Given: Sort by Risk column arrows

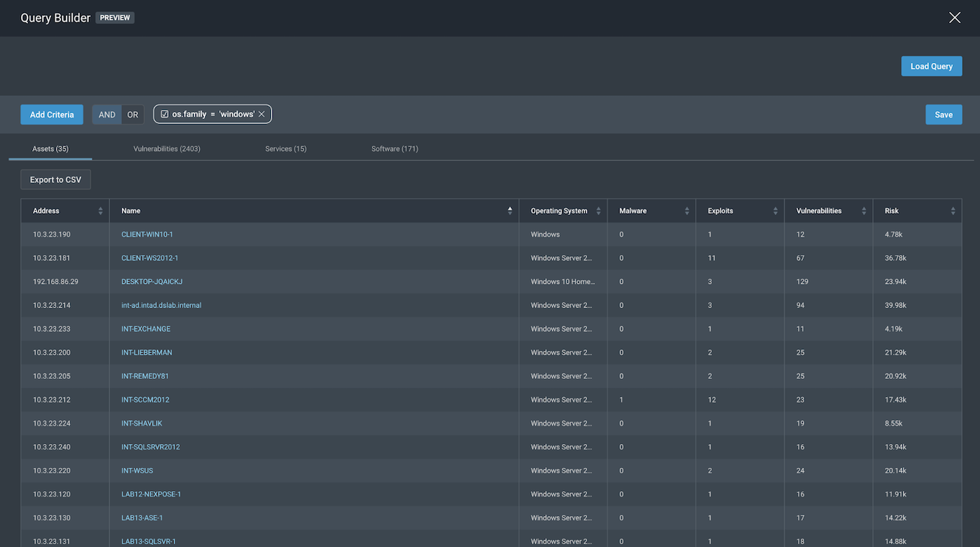Looking at the screenshot, I should [953, 211].
